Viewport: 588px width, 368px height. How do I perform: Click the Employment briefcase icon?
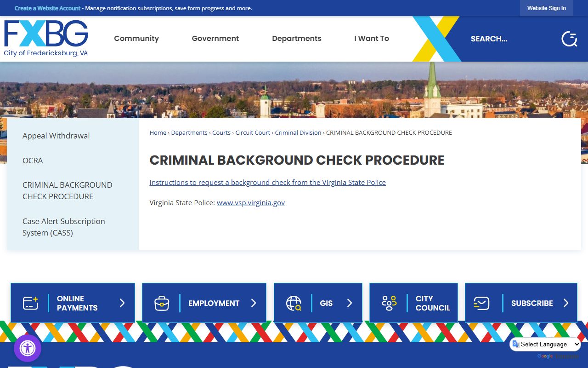click(x=162, y=303)
